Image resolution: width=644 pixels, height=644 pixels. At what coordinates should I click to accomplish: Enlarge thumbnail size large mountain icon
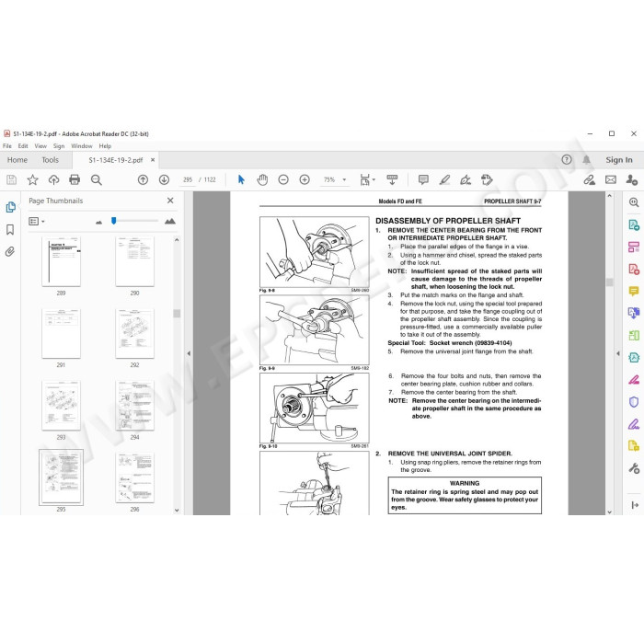170,222
